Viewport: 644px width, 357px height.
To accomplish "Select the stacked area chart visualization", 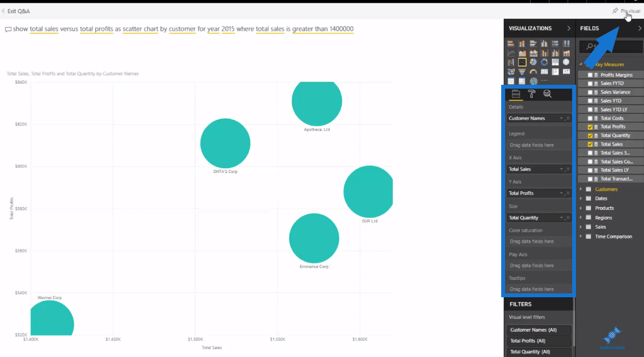I will point(533,53).
